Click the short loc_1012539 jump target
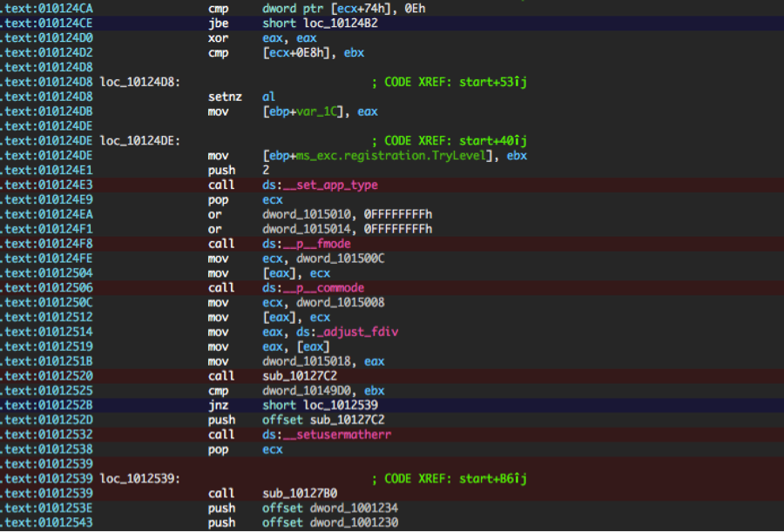The height and width of the screenshot is (532, 784). coord(320,406)
